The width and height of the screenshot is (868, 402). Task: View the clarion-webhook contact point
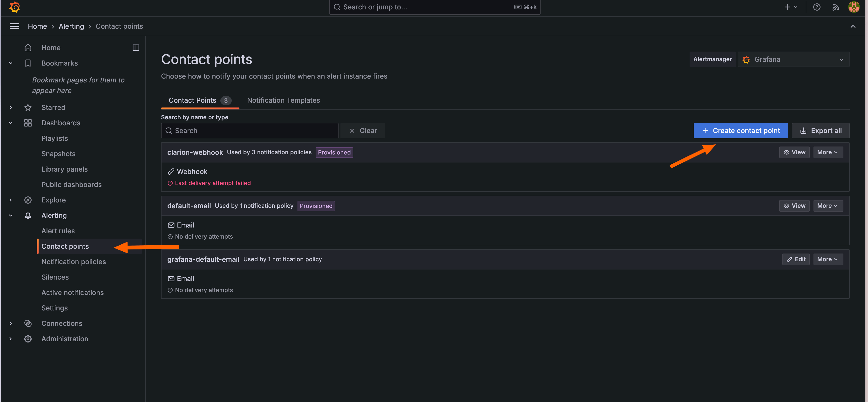click(x=794, y=152)
